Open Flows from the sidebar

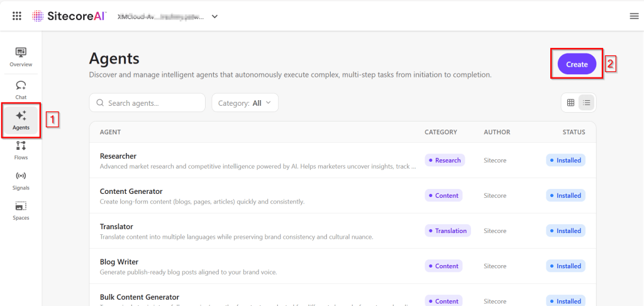click(x=21, y=150)
